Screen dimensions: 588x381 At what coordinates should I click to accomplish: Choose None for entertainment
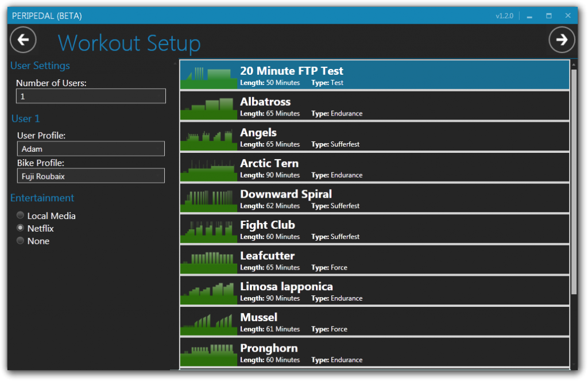pos(21,241)
